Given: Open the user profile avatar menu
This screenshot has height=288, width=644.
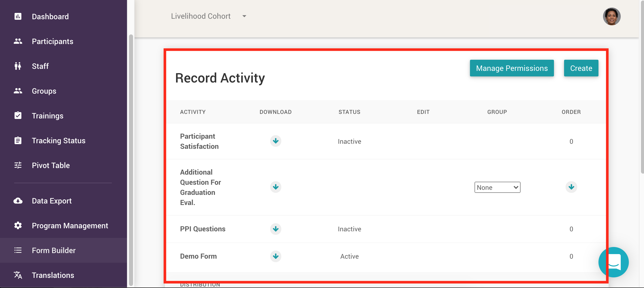Looking at the screenshot, I should click(x=611, y=16).
